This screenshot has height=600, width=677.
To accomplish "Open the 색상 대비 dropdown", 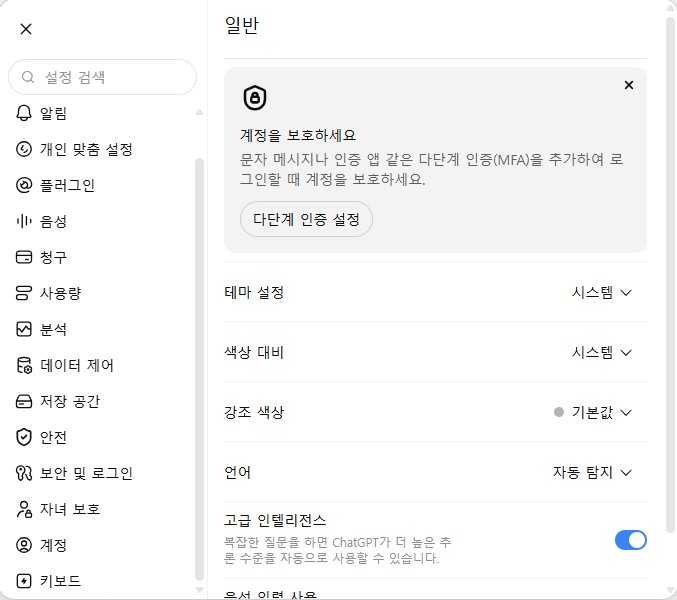I will (x=601, y=353).
